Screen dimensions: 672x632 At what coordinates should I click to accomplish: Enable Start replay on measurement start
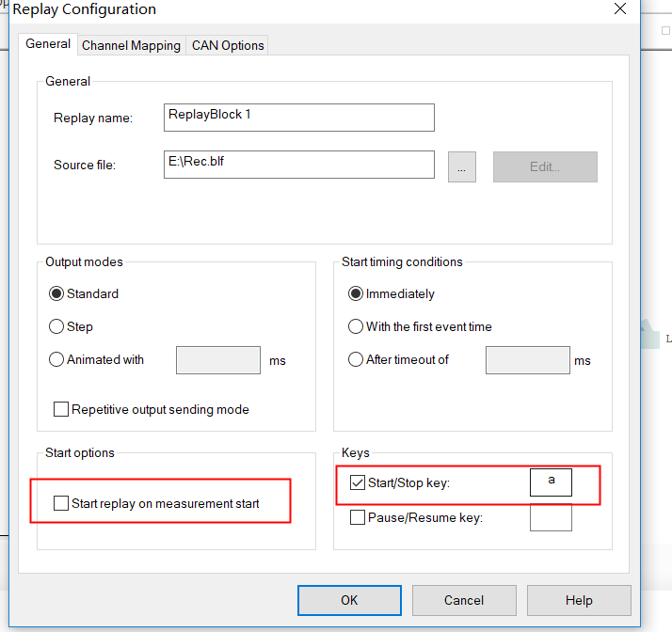62,503
